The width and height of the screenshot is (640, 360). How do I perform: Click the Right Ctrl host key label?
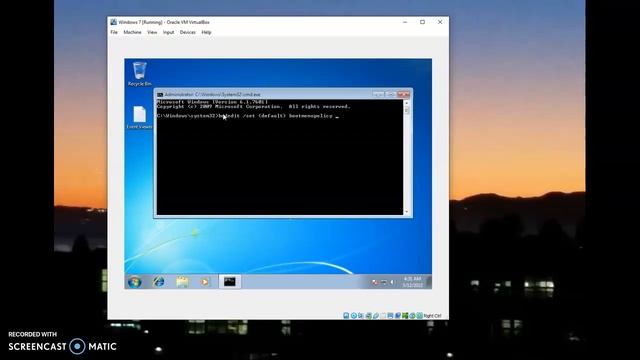tap(432, 316)
